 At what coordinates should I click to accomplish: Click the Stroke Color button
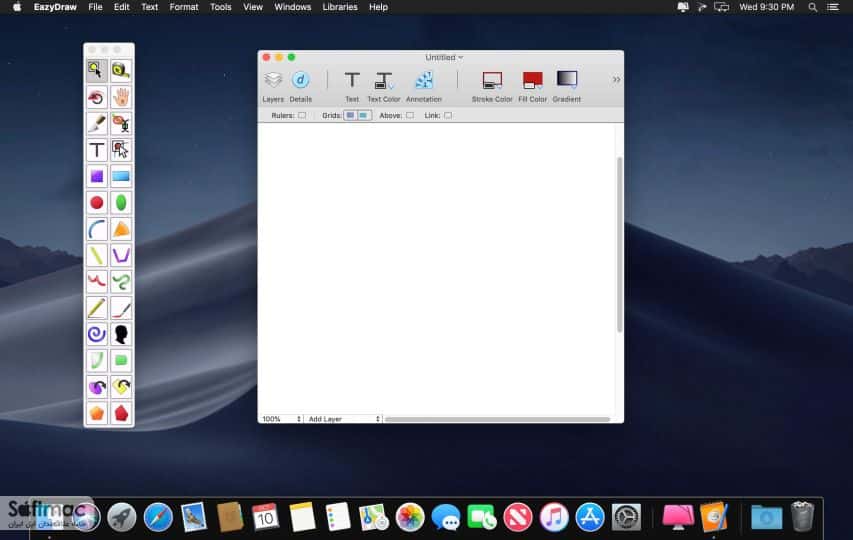tap(492, 86)
